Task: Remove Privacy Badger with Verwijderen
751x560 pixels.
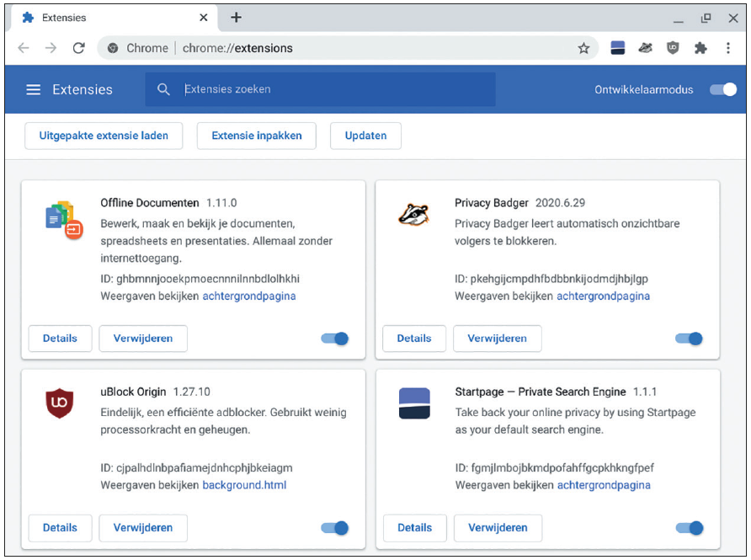Action: 497,339
